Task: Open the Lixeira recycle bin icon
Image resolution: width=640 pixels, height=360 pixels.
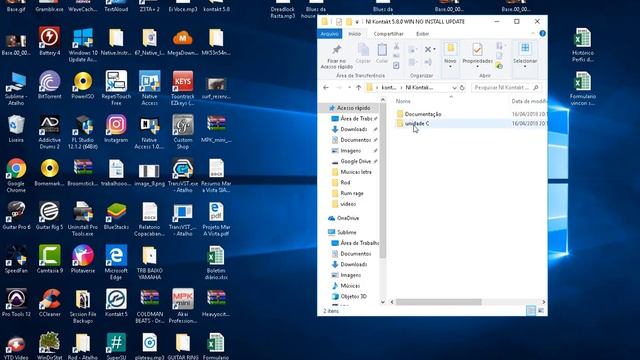Action: point(16,129)
